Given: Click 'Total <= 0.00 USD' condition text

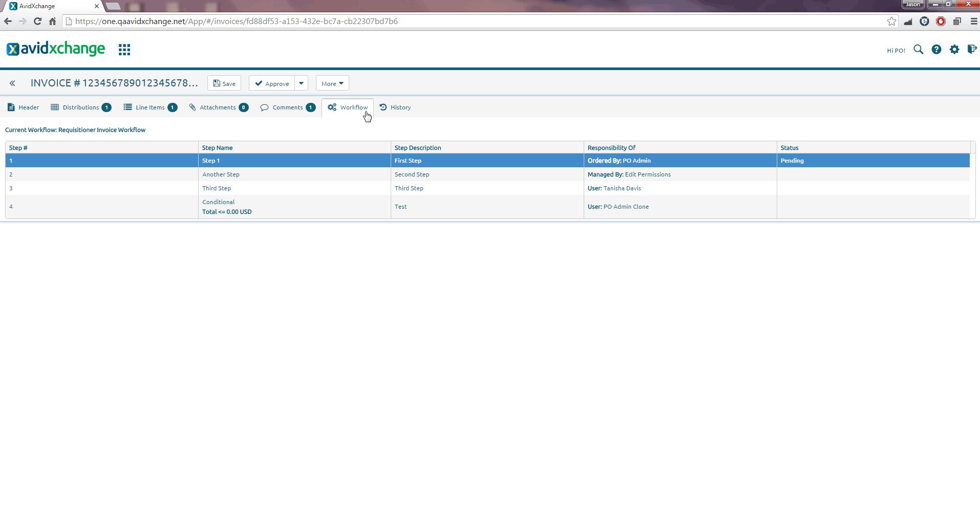Looking at the screenshot, I should pos(227,212).
